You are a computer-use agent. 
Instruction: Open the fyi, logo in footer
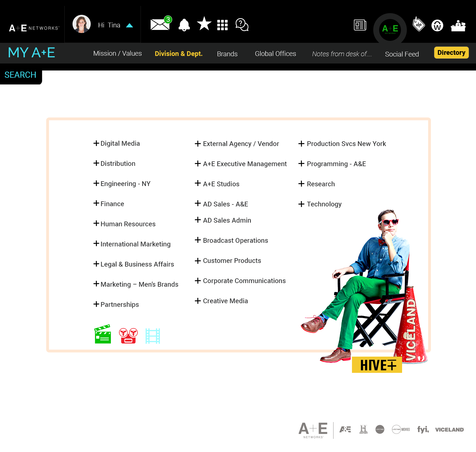(423, 429)
